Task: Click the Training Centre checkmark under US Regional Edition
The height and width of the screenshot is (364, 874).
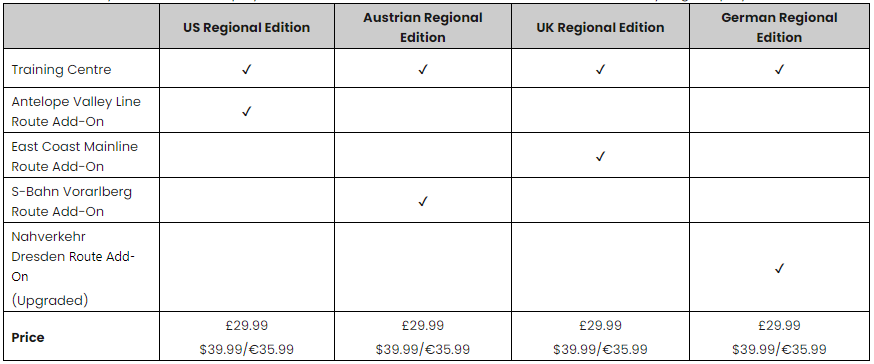Action: [x=246, y=70]
